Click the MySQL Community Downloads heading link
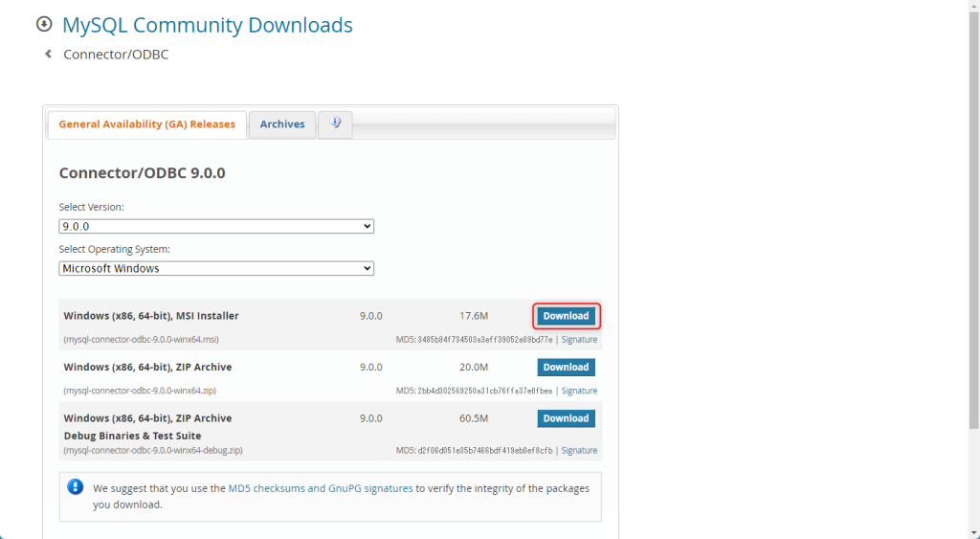Image resolution: width=980 pixels, height=539 pixels. pos(208,25)
